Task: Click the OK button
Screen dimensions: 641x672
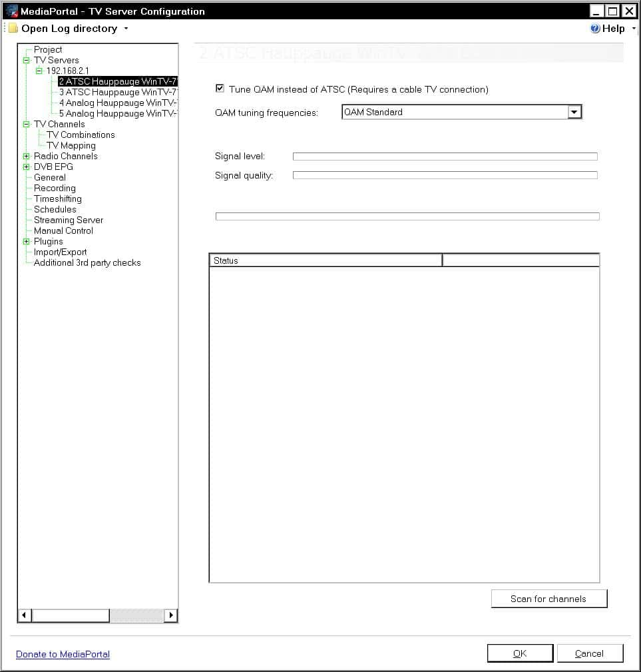Action: point(521,653)
